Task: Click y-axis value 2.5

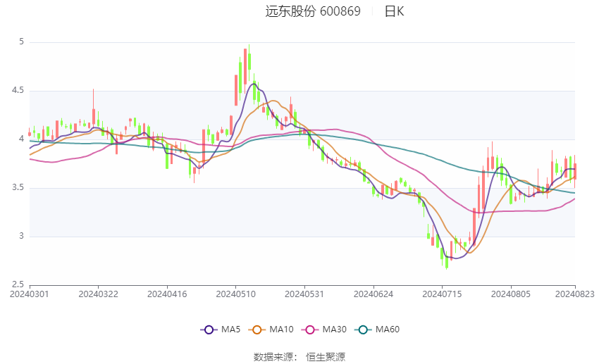Action: (18, 284)
